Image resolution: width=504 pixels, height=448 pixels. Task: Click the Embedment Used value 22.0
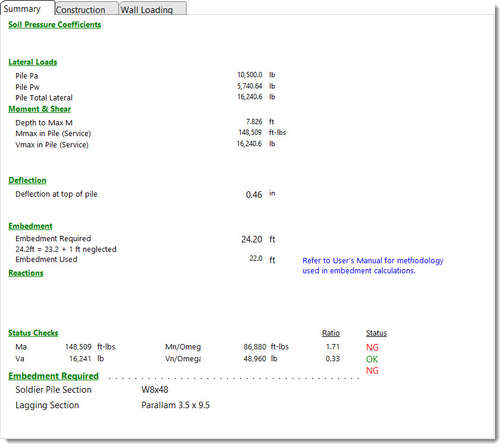(255, 259)
